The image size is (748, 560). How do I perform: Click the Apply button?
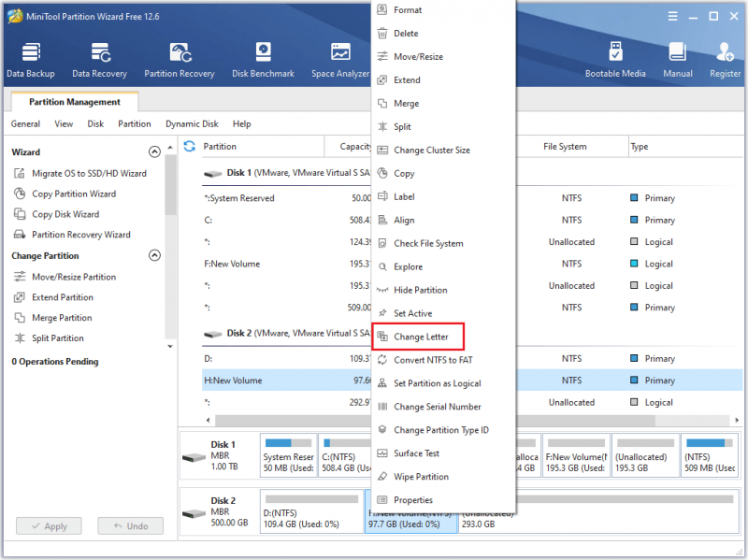[49, 526]
